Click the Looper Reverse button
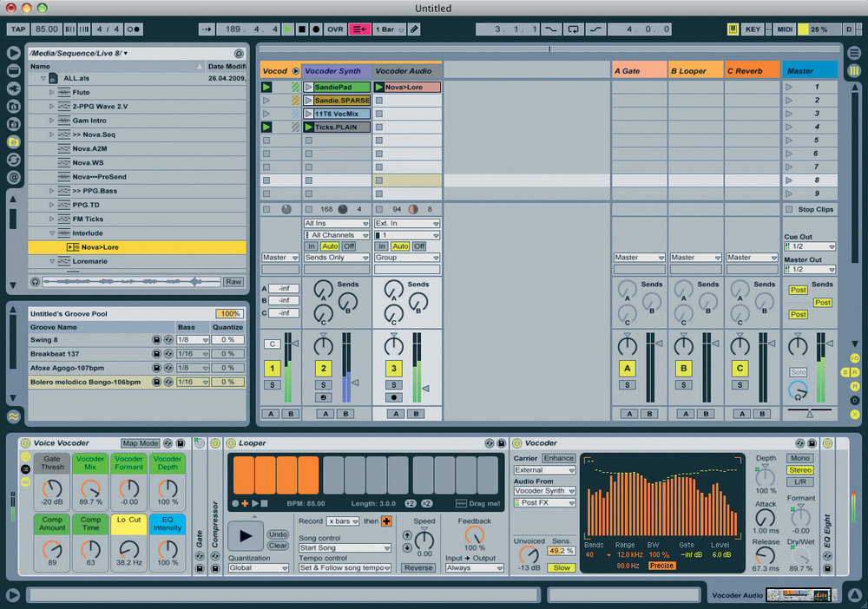Viewport: 868px width, 609px height. [x=418, y=568]
